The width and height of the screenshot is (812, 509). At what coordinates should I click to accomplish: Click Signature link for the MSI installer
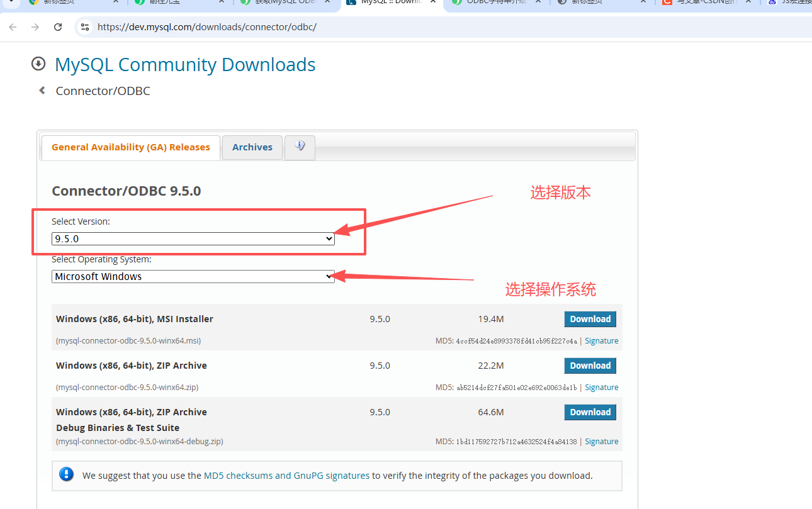(x=601, y=340)
